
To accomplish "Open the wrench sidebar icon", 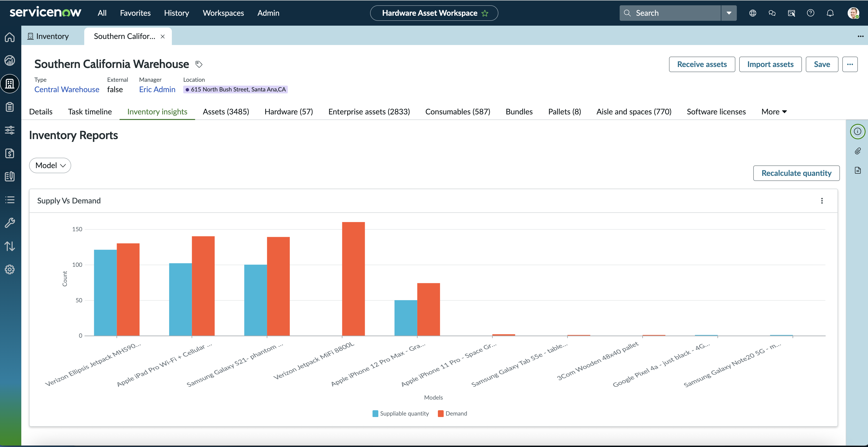I will 10,223.
